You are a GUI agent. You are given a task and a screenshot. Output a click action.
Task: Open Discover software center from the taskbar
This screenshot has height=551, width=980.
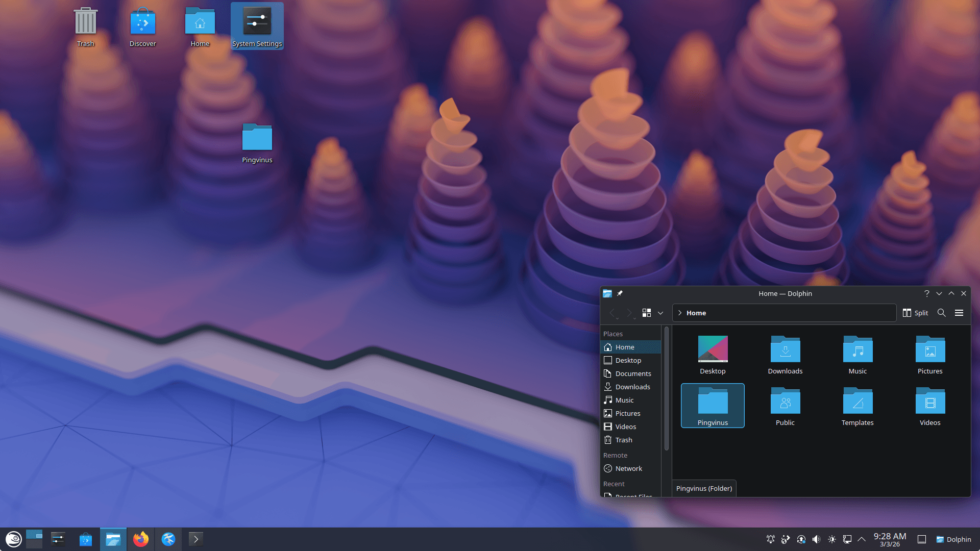pyautogui.click(x=85, y=539)
